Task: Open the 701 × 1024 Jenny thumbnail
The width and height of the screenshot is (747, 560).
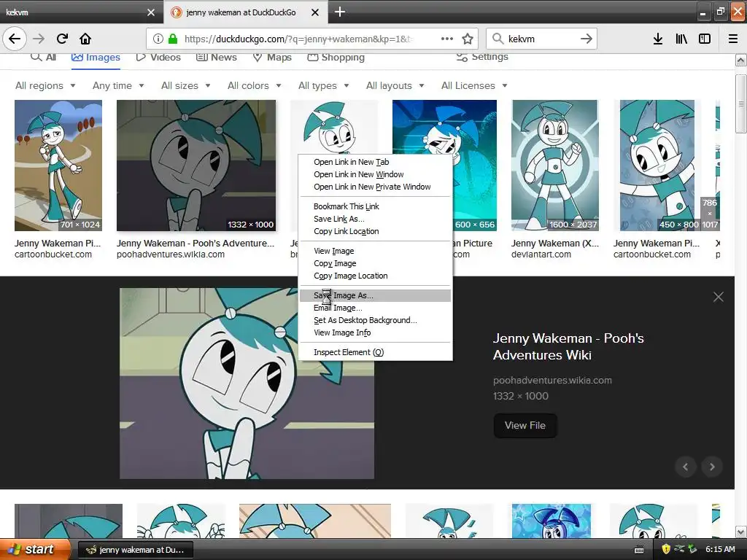Action: coord(58,166)
